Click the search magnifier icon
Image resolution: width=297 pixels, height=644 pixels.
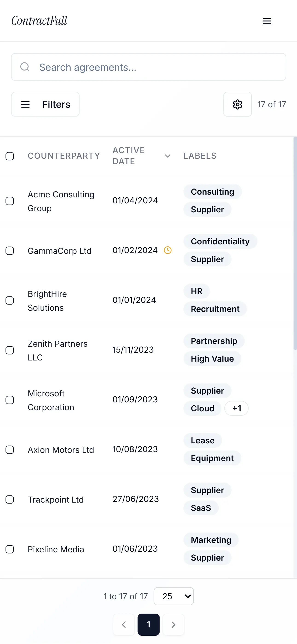tap(25, 67)
